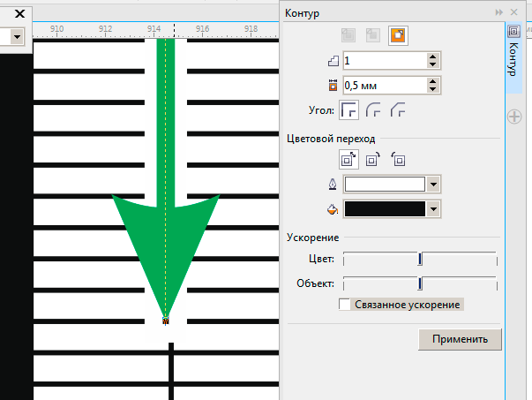
Task: Enable Связанное ускорение checkbox
Action: [x=345, y=305]
